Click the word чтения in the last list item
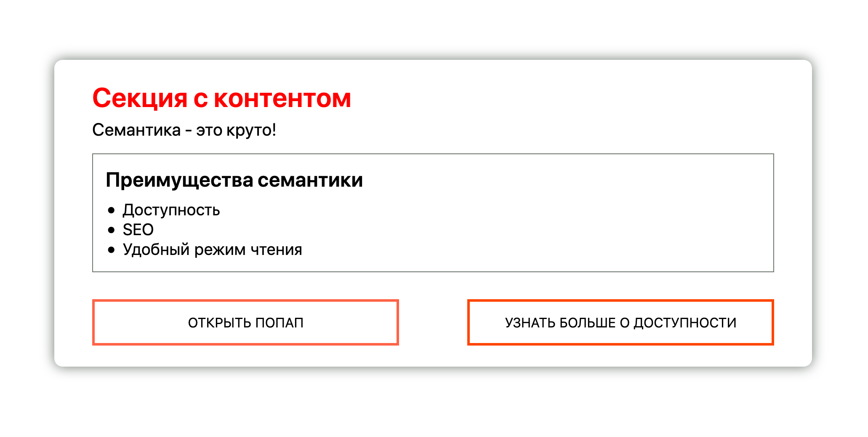868x437 pixels. coord(277,250)
